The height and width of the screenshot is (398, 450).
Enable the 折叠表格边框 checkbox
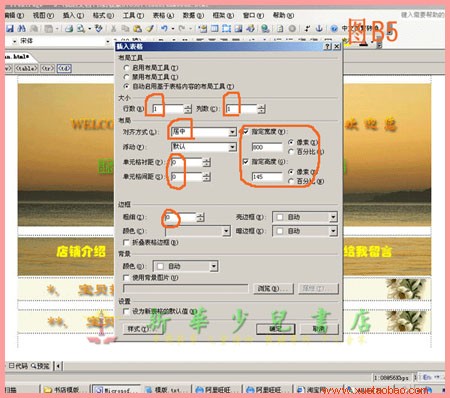(x=126, y=242)
